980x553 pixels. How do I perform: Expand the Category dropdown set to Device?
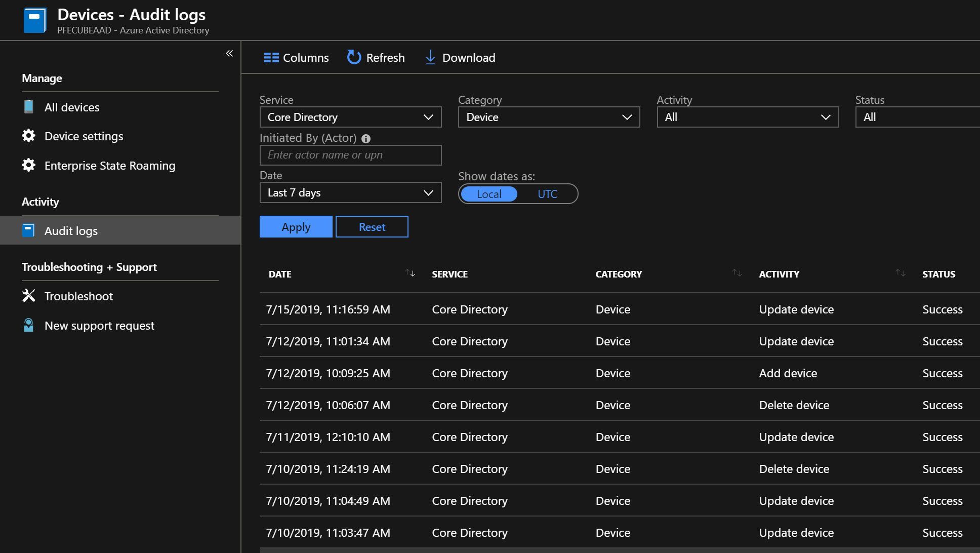549,117
